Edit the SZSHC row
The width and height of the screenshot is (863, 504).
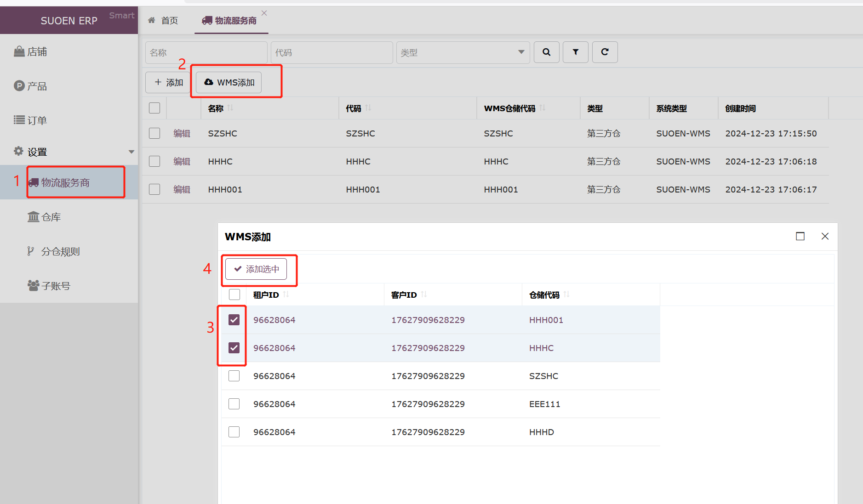coord(182,133)
